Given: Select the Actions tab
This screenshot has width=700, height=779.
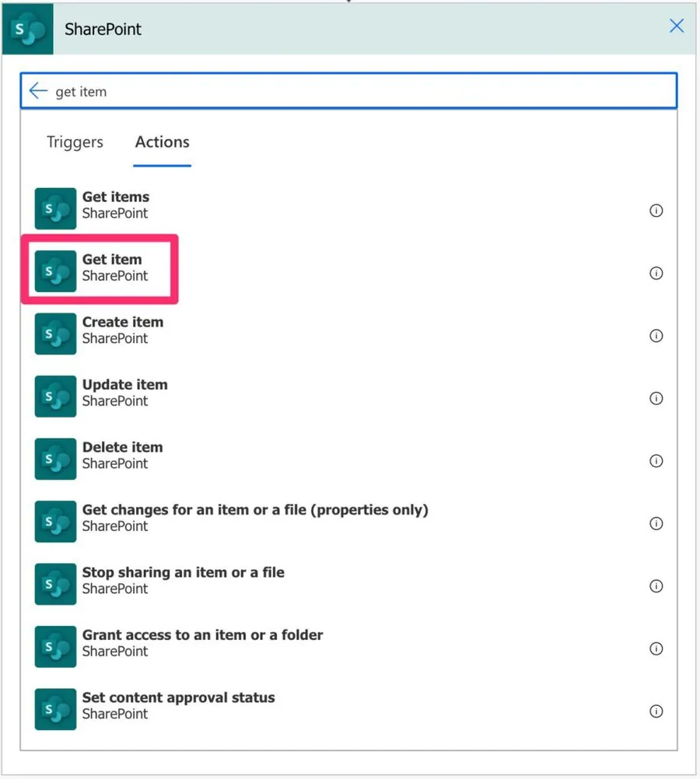Looking at the screenshot, I should (x=162, y=142).
